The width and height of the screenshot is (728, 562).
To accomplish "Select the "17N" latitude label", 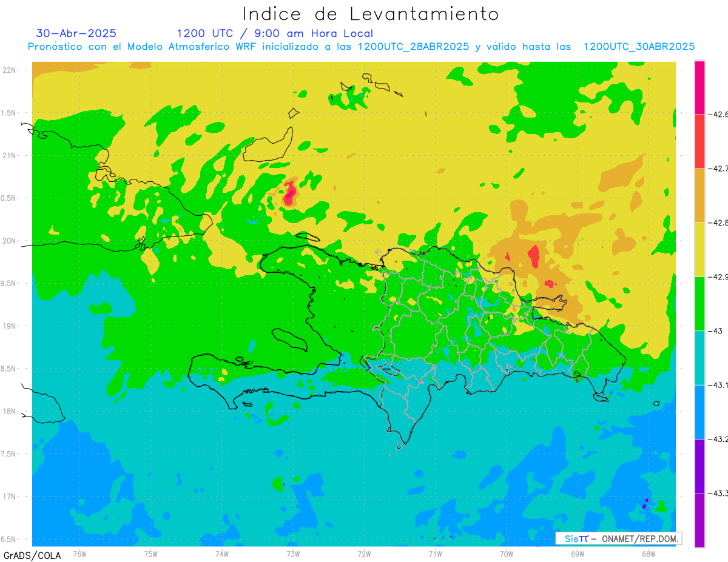I will (x=9, y=497).
